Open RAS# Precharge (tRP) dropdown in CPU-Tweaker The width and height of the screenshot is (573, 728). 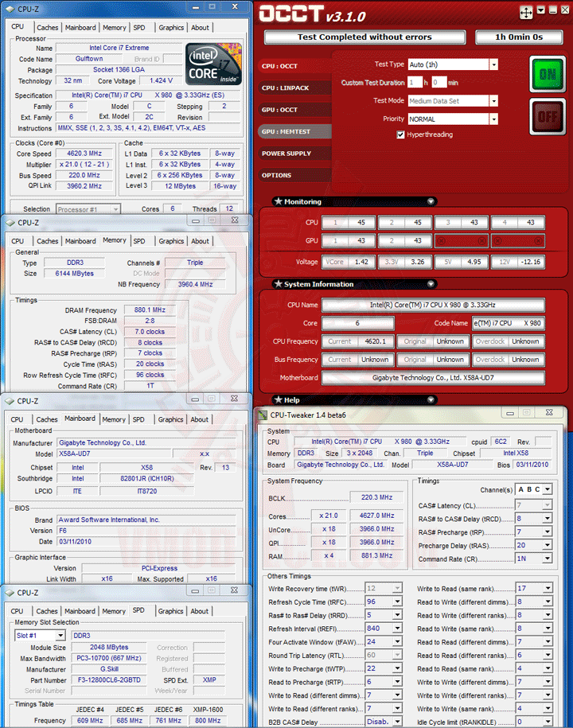[x=548, y=532]
